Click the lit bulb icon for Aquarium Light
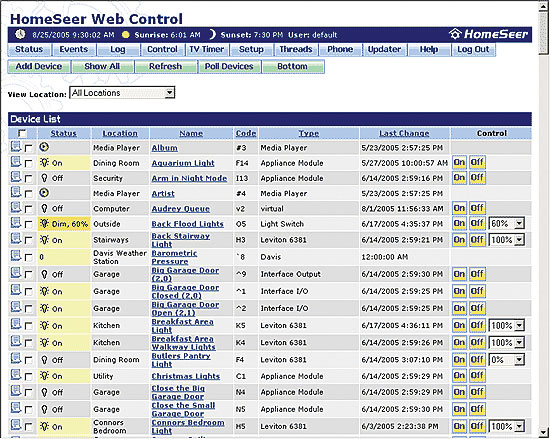This screenshot has width=550, height=439. tap(44, 163)
